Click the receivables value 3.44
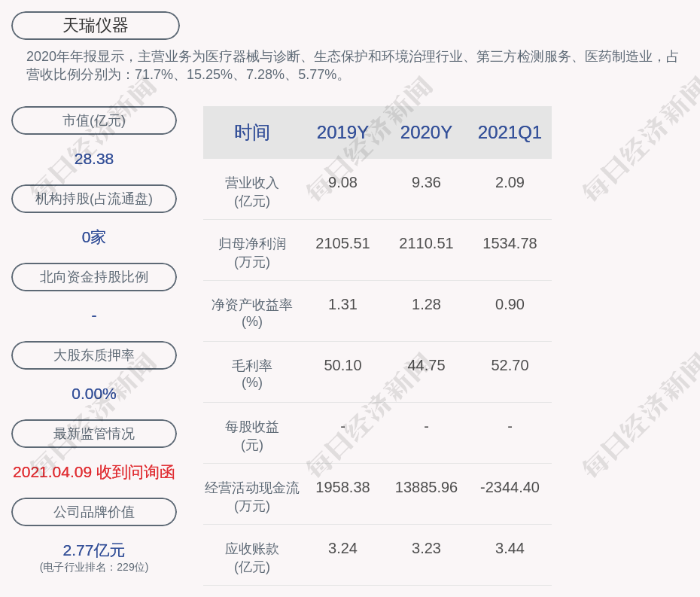This screenshot has height=597, width=700. tap(510, 549)
